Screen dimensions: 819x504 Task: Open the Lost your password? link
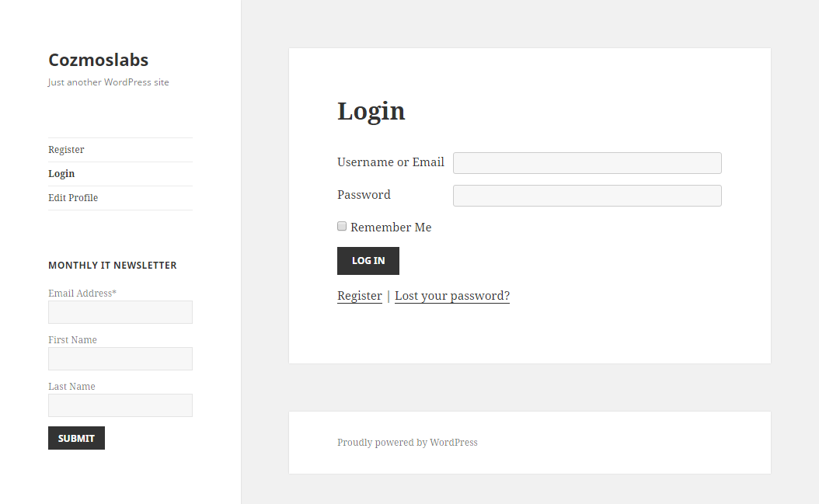click(451, 296)
